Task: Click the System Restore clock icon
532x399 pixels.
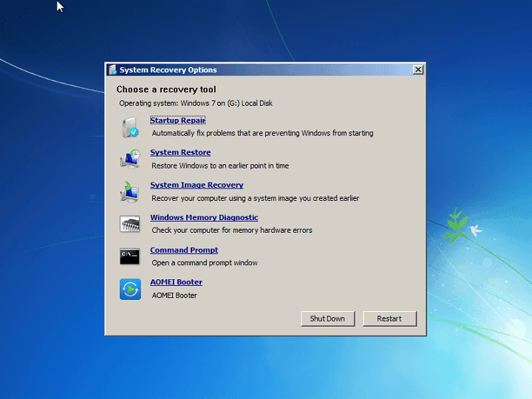Action: tap(130, 159)
